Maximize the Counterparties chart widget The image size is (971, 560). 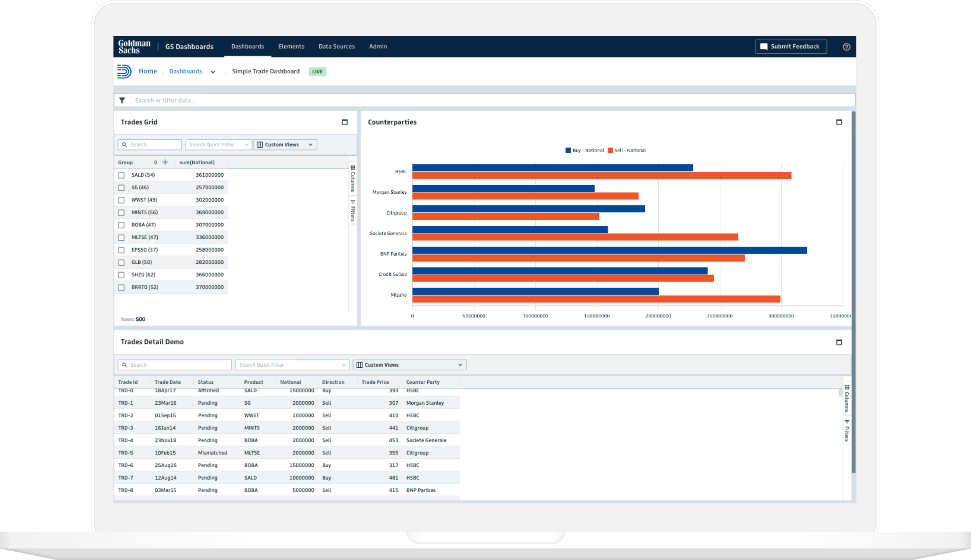[x=839, y=122]
